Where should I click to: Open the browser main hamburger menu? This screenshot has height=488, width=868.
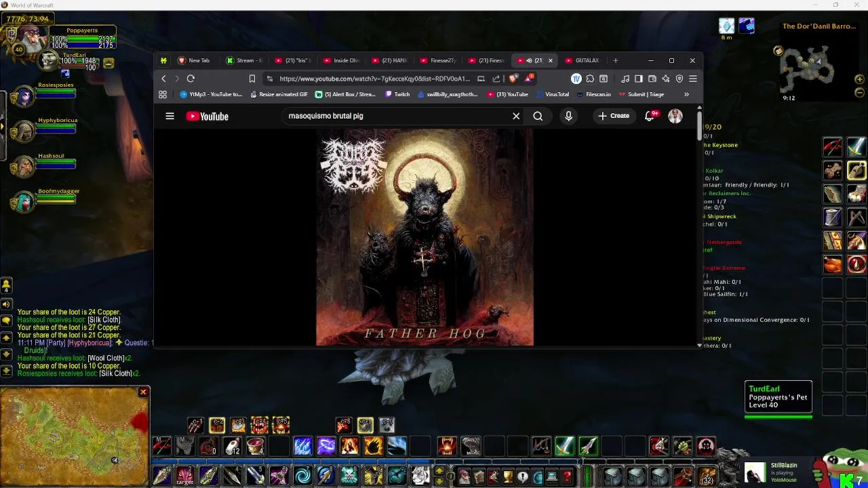click(692, 79)
